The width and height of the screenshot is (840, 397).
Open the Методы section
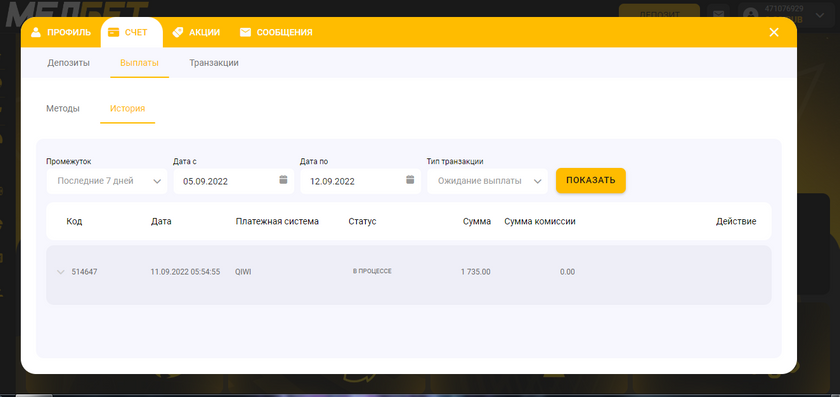coord(63,108)
